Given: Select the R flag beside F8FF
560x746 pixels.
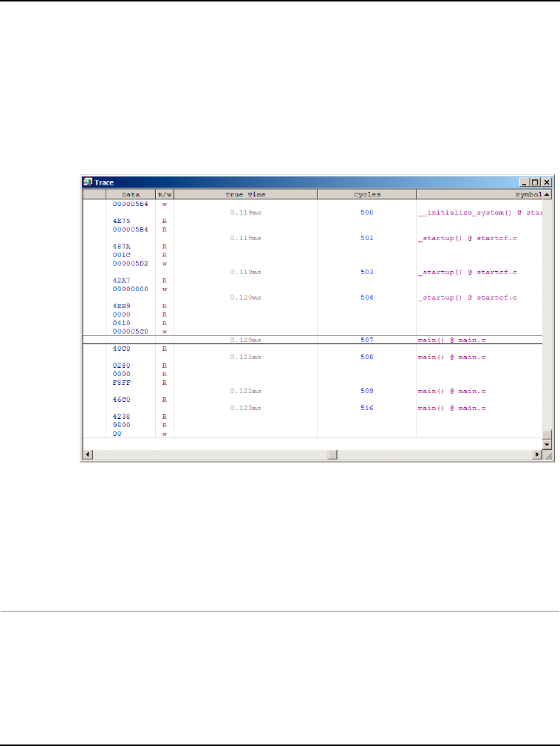Looking at the screenshot, I should pos(165,383).
